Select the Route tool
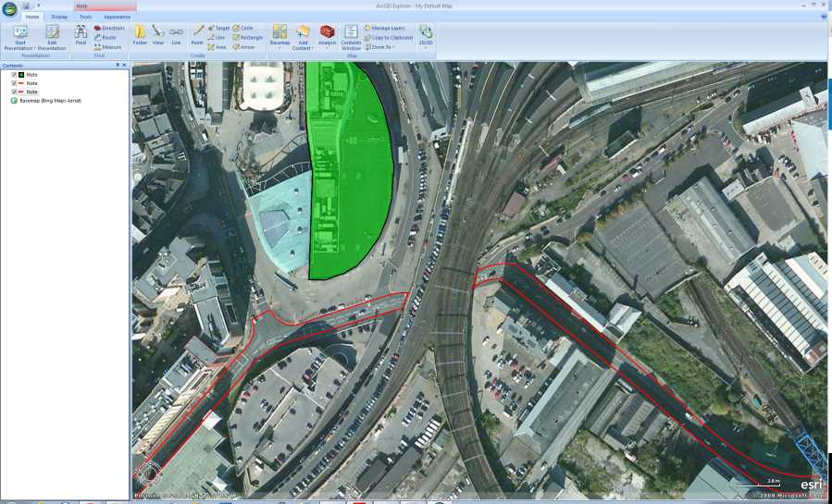 click(x=106, y=38)
